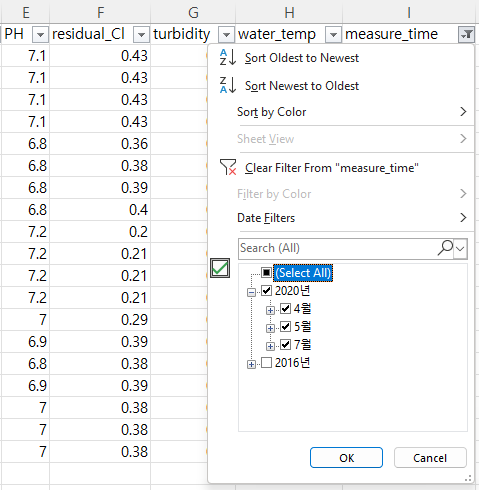Select column I header

point(409,12)
